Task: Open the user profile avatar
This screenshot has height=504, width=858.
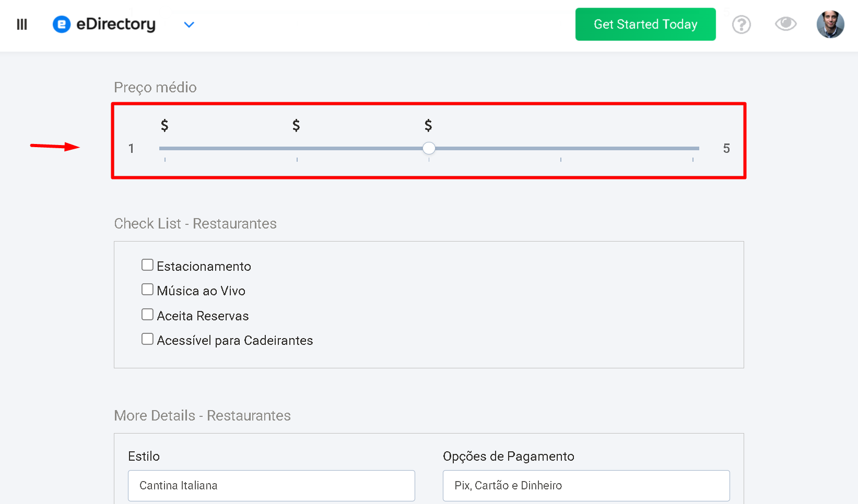Action: (830, 25)
